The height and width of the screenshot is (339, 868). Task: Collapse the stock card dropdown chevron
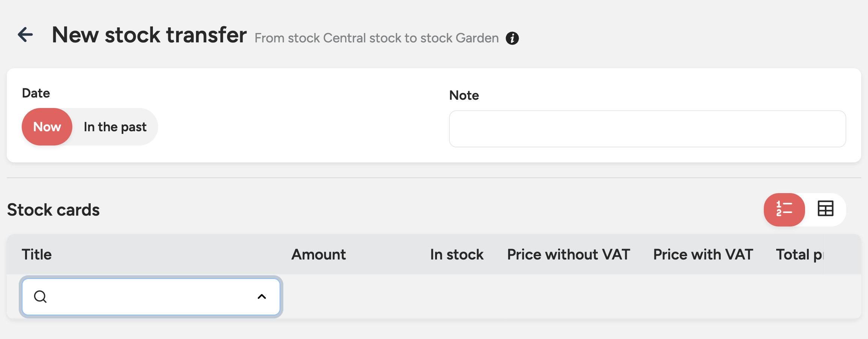tap(262, 297)
